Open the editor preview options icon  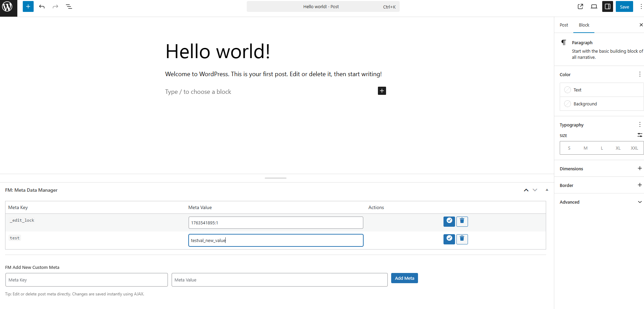(594, 6)
